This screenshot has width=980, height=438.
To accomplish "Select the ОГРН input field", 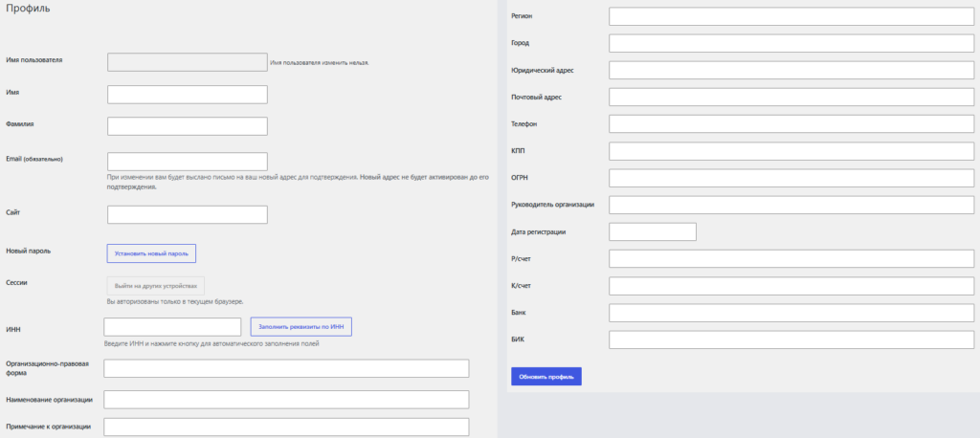I will tap(791, 178).
